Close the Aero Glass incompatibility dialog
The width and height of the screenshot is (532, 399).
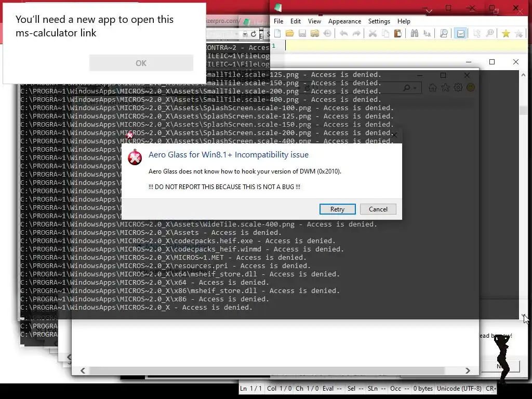pyautogui.click(x=394, y=135)
